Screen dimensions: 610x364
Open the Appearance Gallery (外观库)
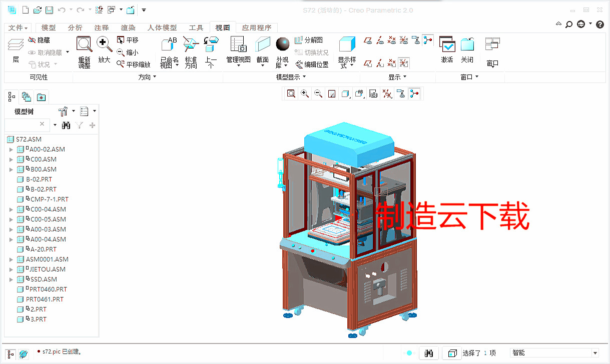click(x=282, y=50)
